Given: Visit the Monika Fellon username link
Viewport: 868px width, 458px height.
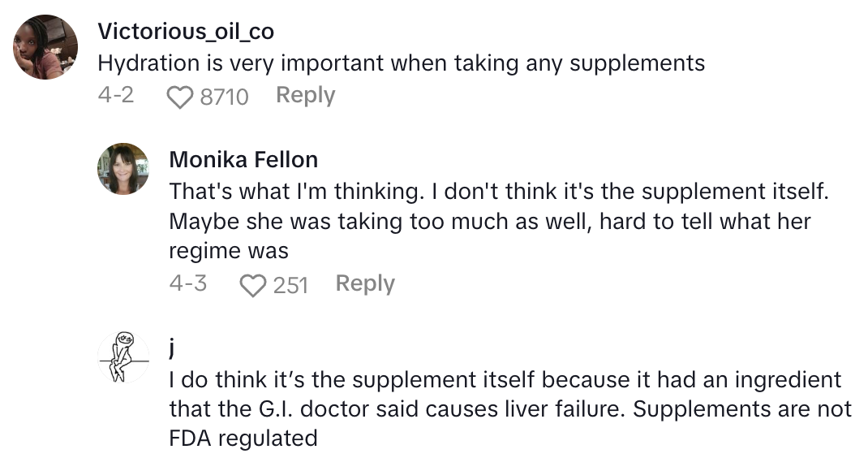Looking at the screenshot, I should (243, 159).
